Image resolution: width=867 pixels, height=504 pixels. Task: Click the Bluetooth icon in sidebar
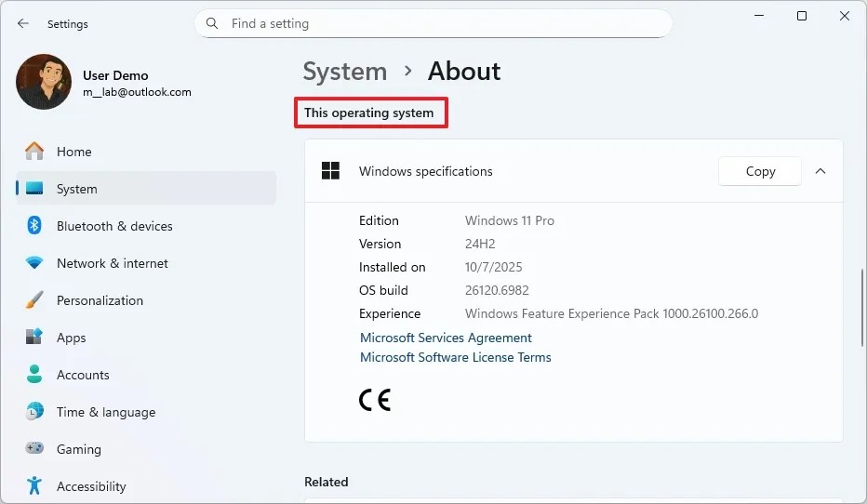34,225
